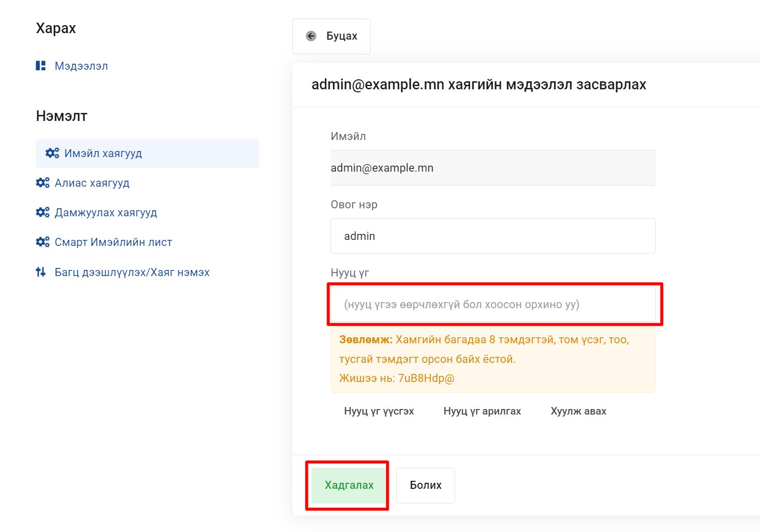760x532 pixels.
Task: Click the dashboard icon beside Мэдээлэл
Action: point(41,66)
